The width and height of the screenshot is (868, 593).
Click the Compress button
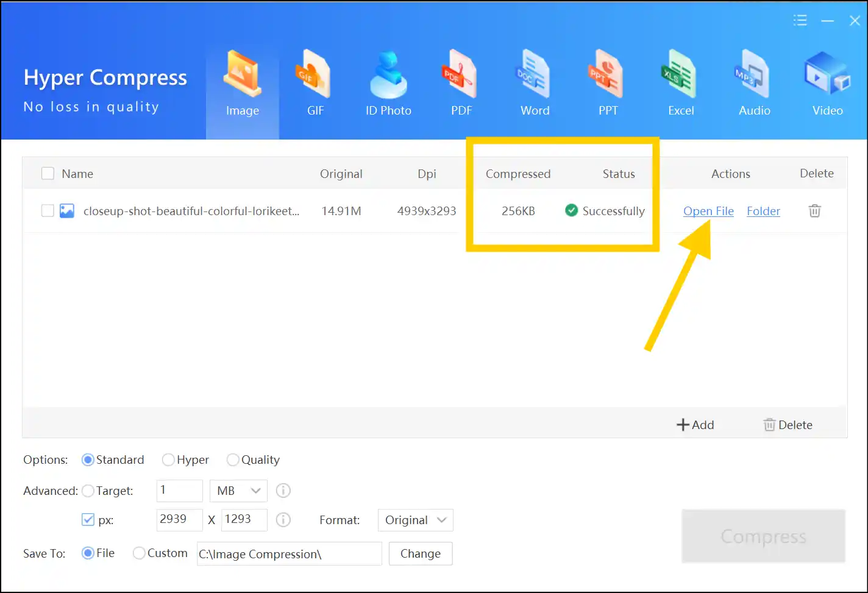click(x=763, y=536)
